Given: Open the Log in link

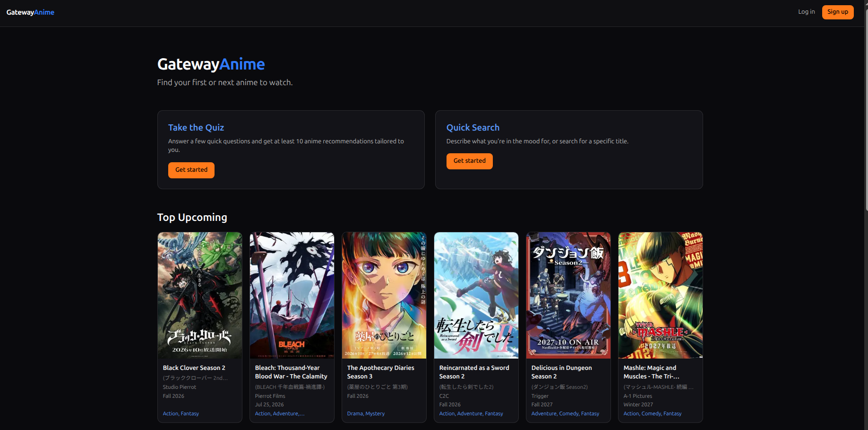Looking at the screenshot, I should point(806,12).
